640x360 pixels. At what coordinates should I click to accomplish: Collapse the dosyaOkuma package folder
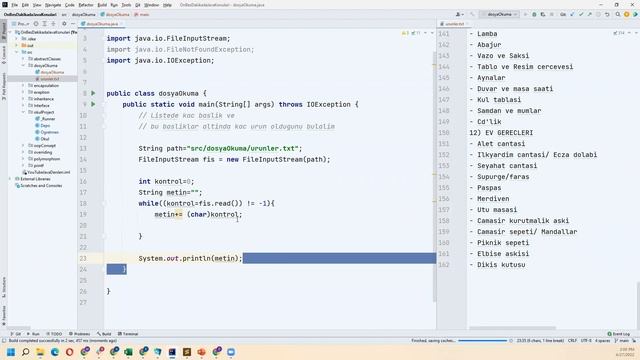pyautogui.click(x=23, y=65)
